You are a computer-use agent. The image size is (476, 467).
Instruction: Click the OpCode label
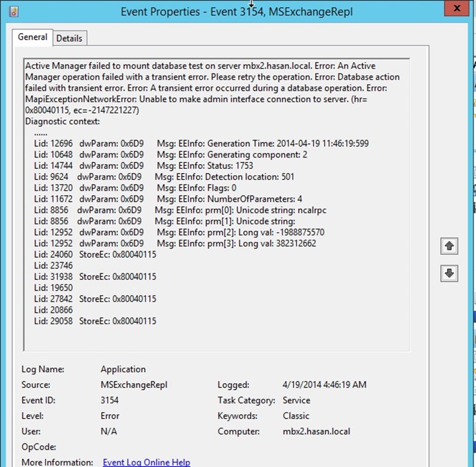(39, 447)
